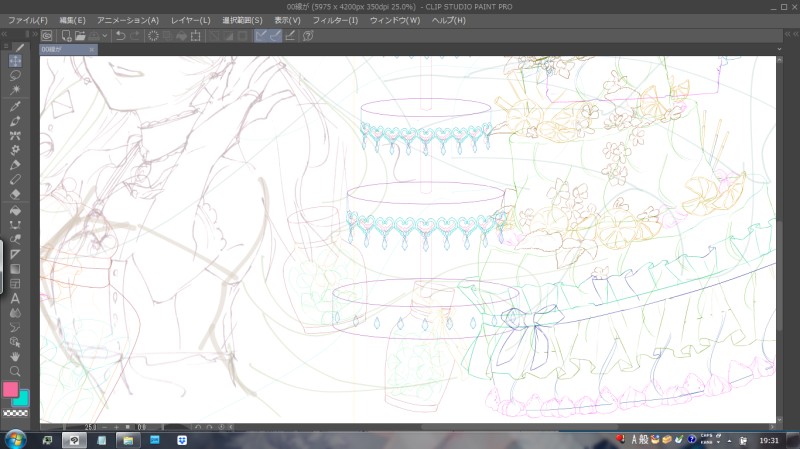Undo the last action
This screenshot has height=449, width=800.
tap(121, 36)
